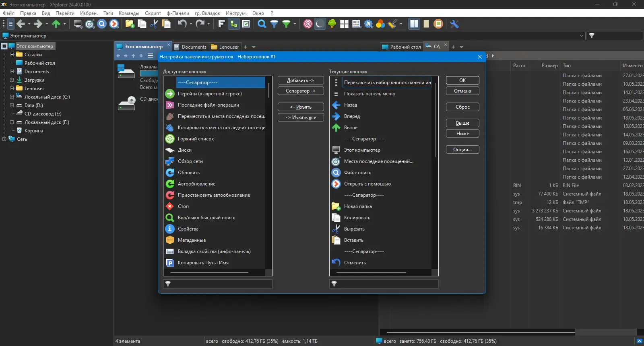The height and width of the screenshot is (346, 644).
Task: Open the recent locations target icon in toolbar
Action: click(90, 24)
